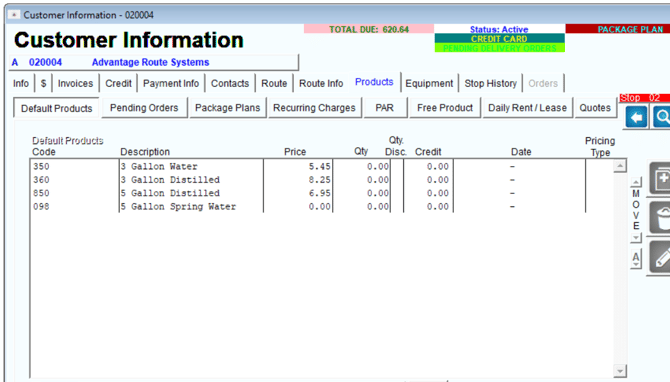The height and width of the screenshot is (382, 670).
Task: Switch to the Credit tab
Action: pos(118,83)
